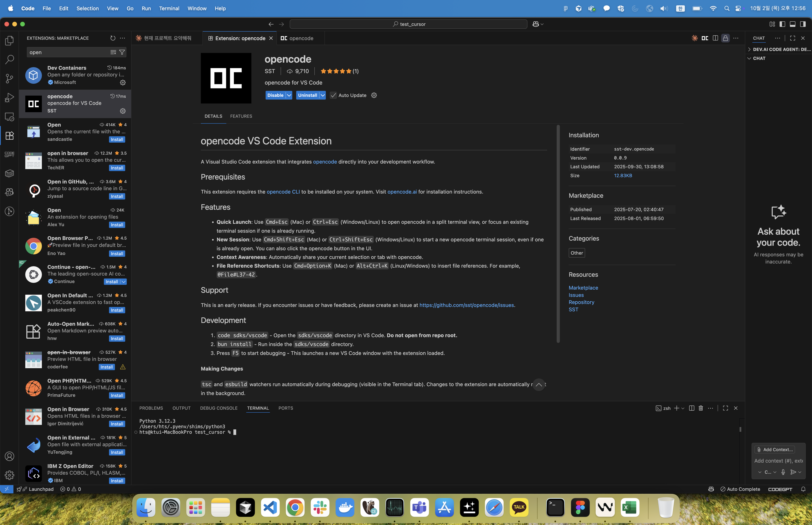812x525 pixels.
Task: Open manage gear for Dev Containers extension
Action: pyautogui.click(x=123, y=83)
